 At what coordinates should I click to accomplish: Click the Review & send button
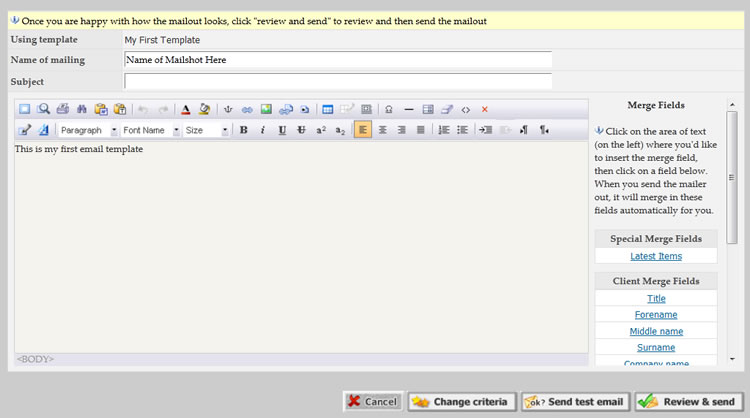click(688, 402)
